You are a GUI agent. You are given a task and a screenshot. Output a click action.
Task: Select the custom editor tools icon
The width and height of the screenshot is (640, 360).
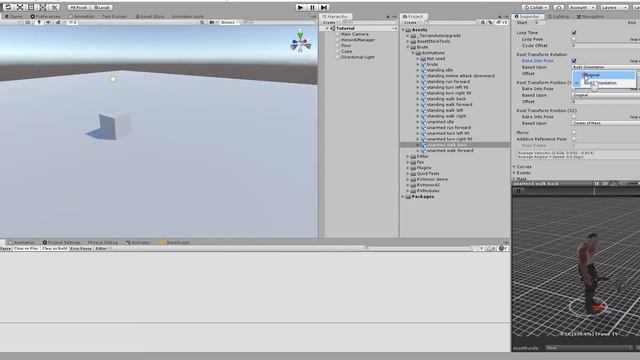click(x=54, y=7)
